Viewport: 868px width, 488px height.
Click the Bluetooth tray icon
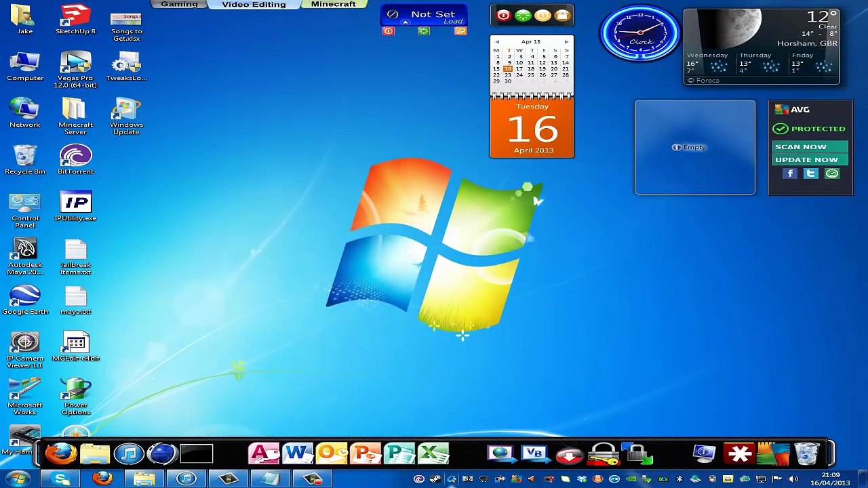click(679, 479)
